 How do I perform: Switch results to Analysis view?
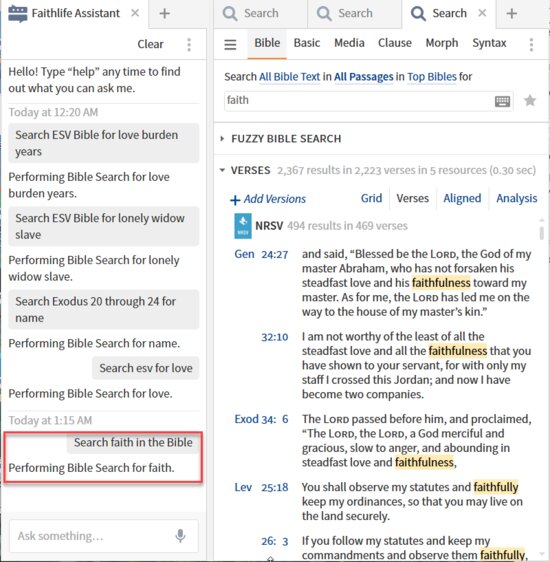(x=517, y=198)
